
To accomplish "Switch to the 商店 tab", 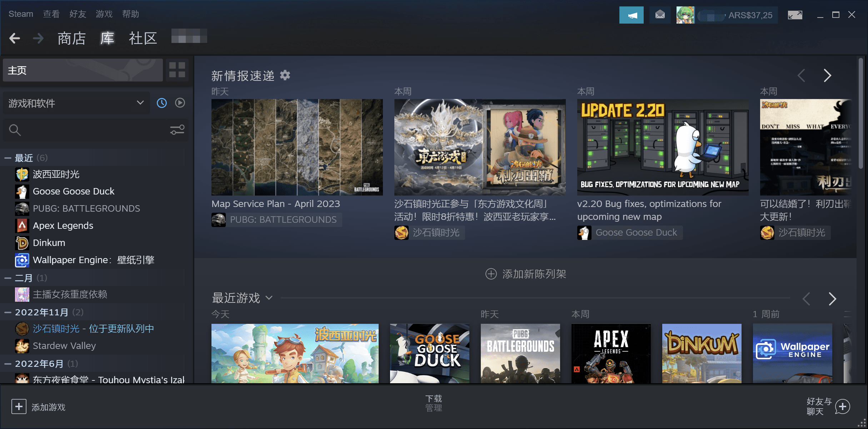I will 71,38.
